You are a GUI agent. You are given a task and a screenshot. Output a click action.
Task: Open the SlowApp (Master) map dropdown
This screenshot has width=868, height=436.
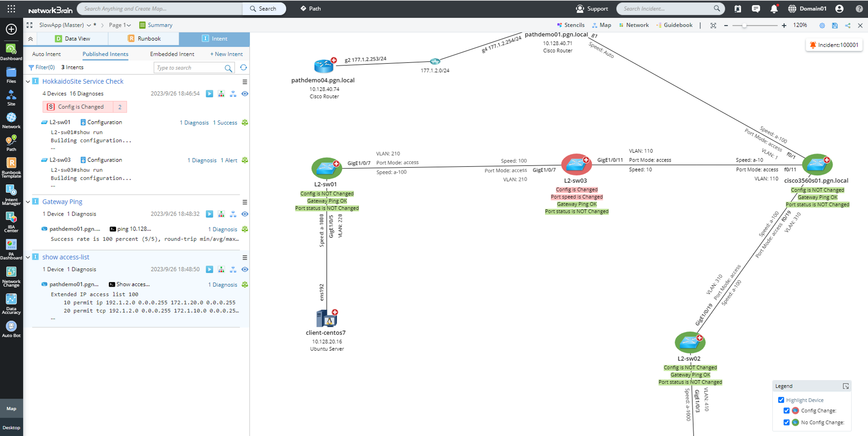click(89, 25)
